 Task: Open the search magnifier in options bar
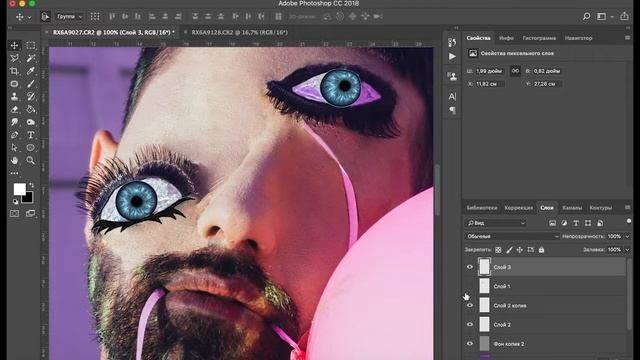586,16
